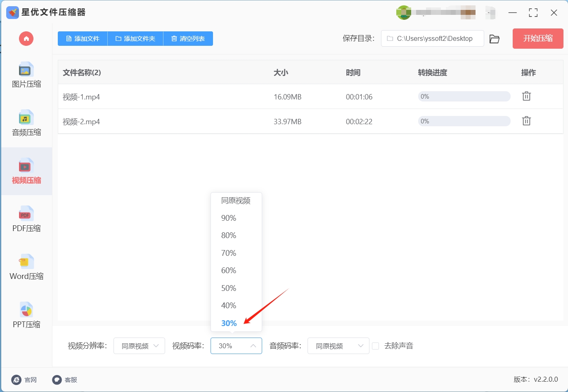This screenshot has width=568, height=392.
Task: Choose 60% in the bitrate list
Action: (236, 270)
